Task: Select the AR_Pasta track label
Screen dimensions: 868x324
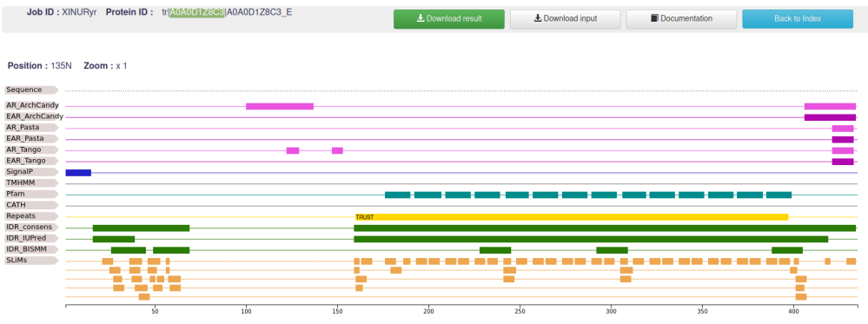Action: coord(31,128)
